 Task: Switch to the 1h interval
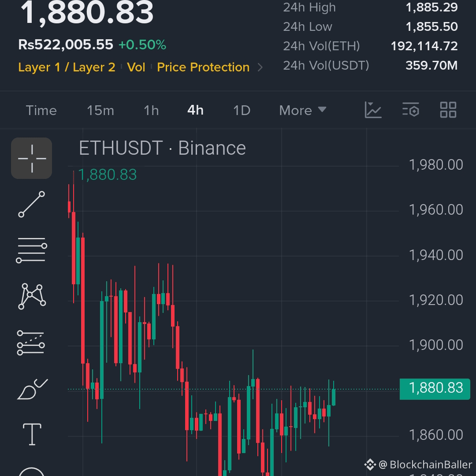click(x=151, y=111)
